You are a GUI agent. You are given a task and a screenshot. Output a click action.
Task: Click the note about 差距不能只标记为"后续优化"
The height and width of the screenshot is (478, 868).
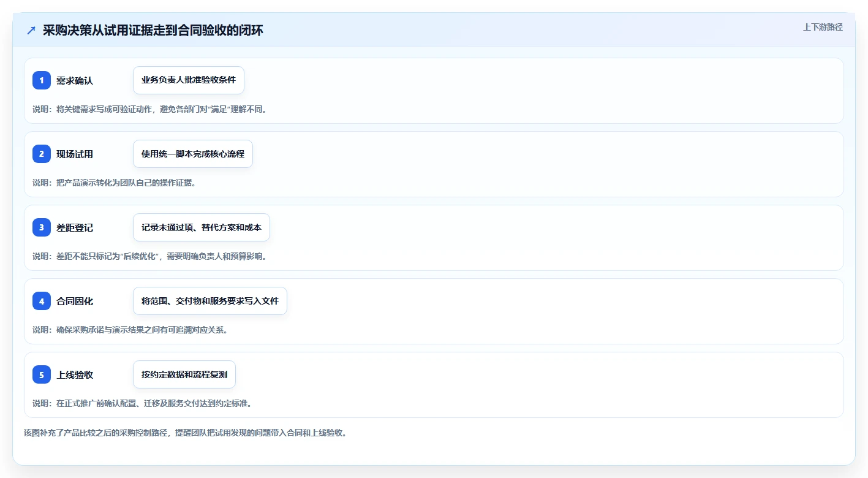(149, 256)
